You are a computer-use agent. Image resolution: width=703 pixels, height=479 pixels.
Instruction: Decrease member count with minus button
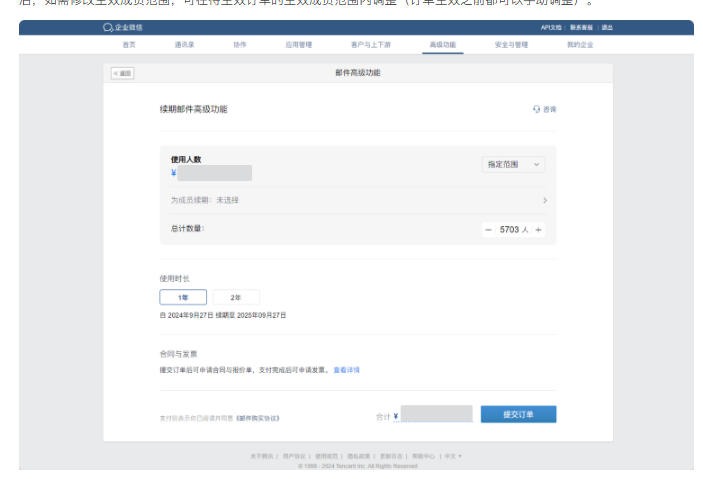pos(488,230)
